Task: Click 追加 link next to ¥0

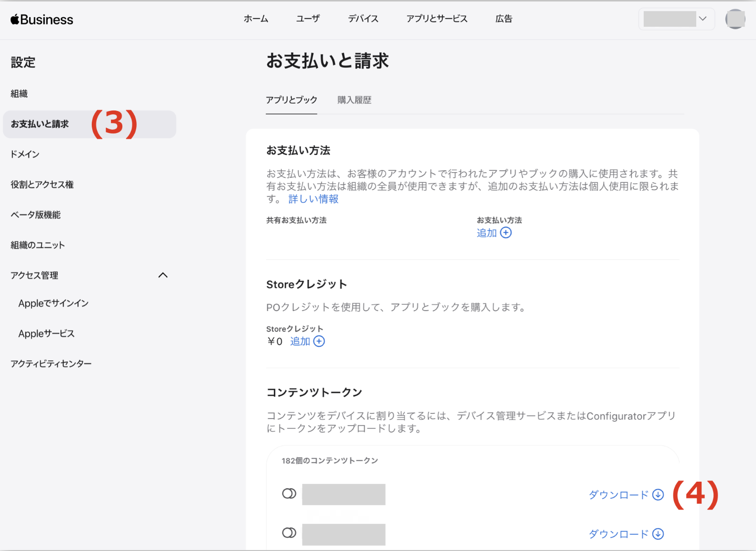Action: click(x=301, y=341)
